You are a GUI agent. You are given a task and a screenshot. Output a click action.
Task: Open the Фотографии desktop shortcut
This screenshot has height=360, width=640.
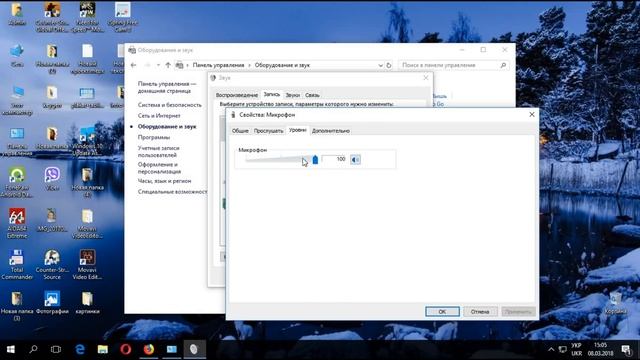click(52, 302)
